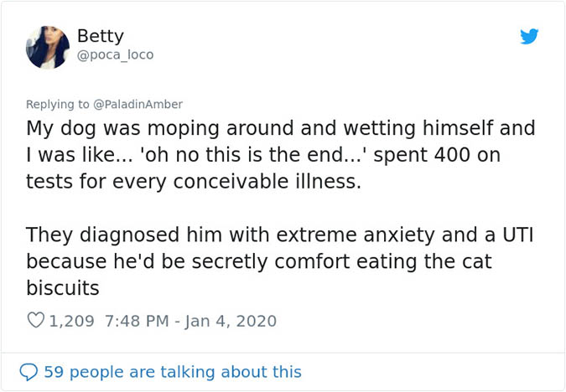Image resolution: width=566 pixels, height=392 pixels.
Task: Like the tweet with the heart icon
Action: click(36, 321)
